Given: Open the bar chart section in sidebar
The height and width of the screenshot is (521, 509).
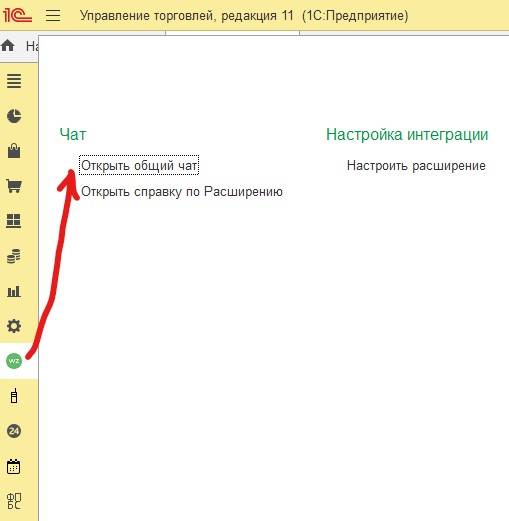Looking at the screenshot, I should pyautogui.click(x=14, y=291).
